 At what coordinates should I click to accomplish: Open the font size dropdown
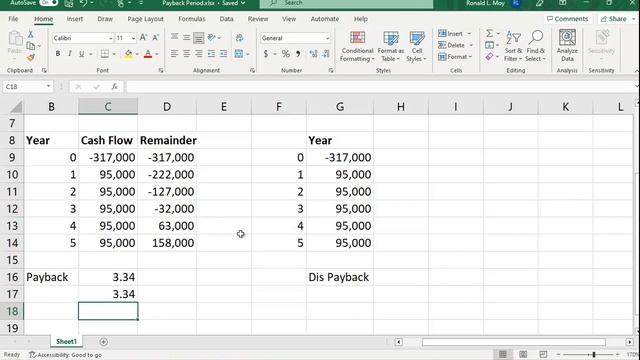coord(133,38)
